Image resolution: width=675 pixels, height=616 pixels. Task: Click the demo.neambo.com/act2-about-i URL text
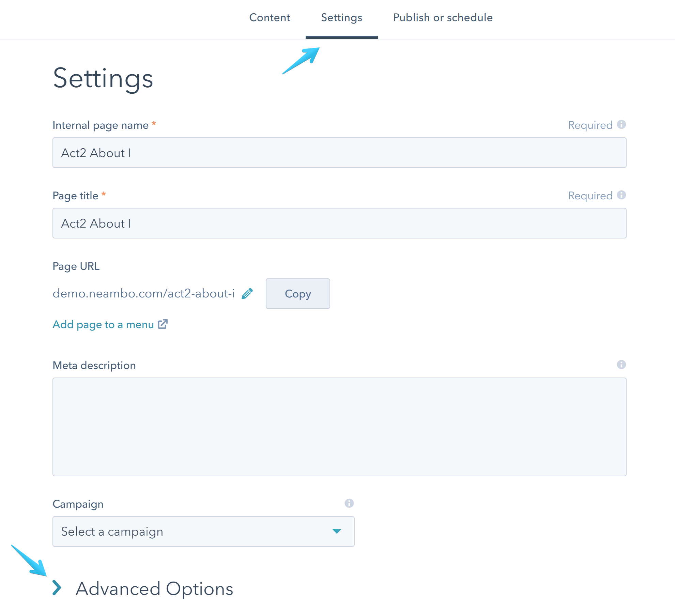tap(143, 294)
